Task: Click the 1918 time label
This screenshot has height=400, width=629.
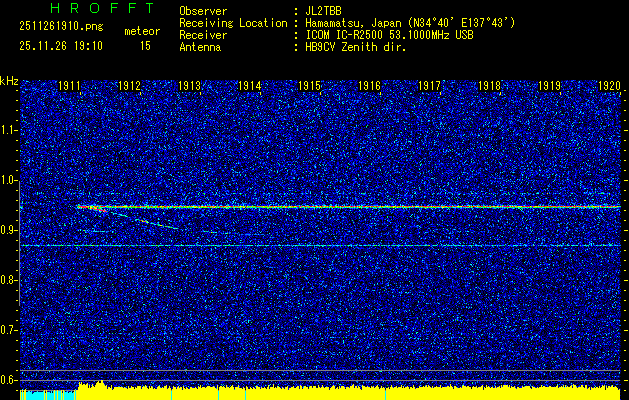Action: coord(489,87)
